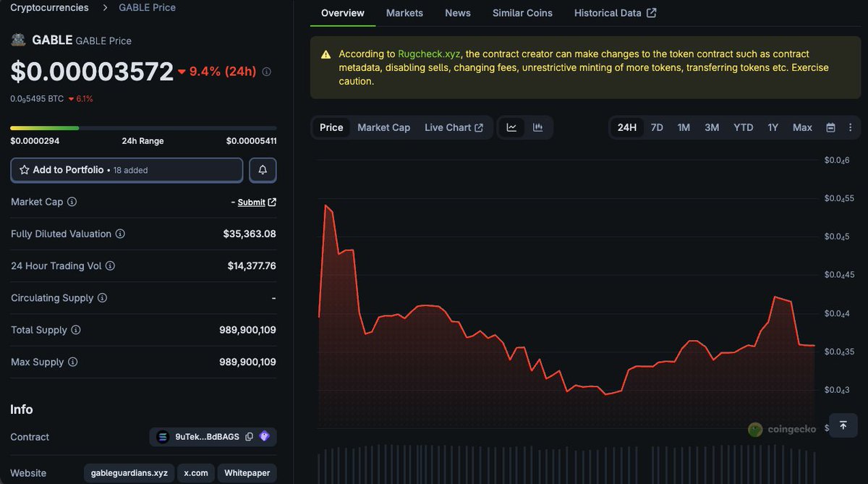Click the scroll-to-top arrow button

pos(843,425)
